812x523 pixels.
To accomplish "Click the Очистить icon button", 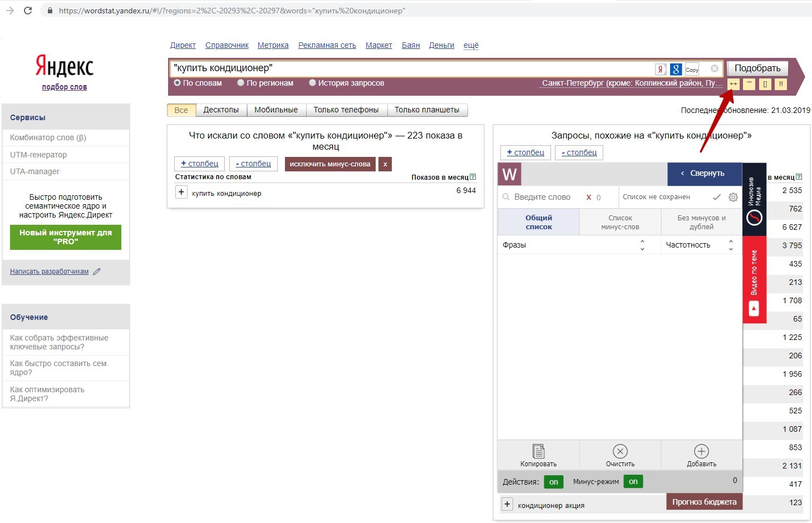I will (620, 455).
